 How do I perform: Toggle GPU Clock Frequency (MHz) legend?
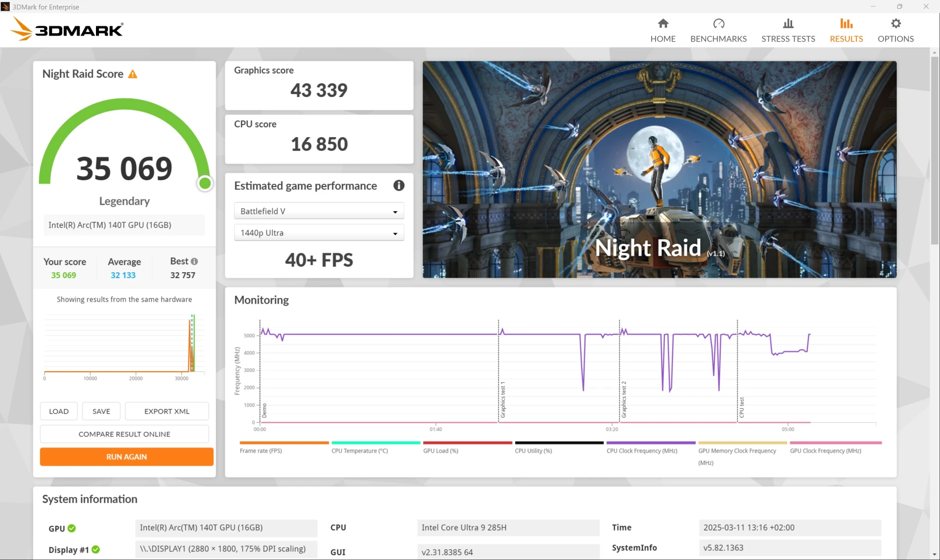click(836, 447)
